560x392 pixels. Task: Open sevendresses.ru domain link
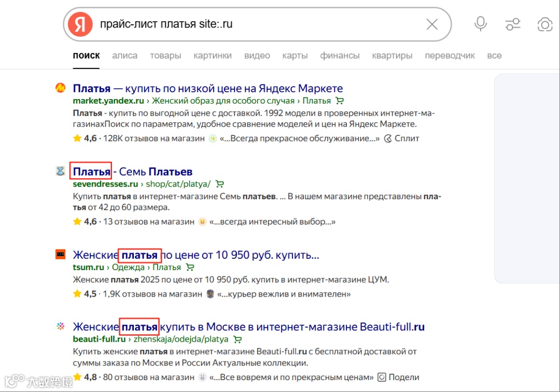click(x=105, y=184)
